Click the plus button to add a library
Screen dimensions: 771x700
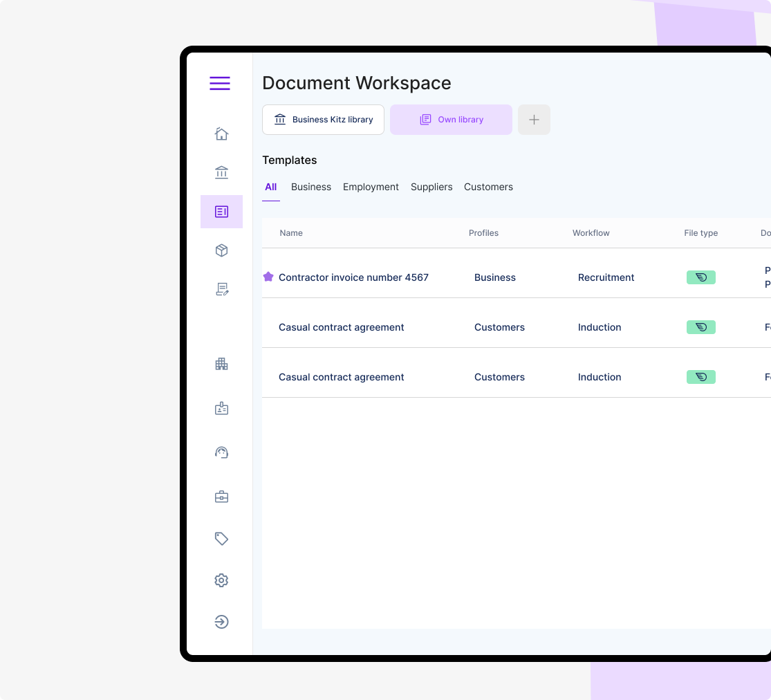pos(534,119)
